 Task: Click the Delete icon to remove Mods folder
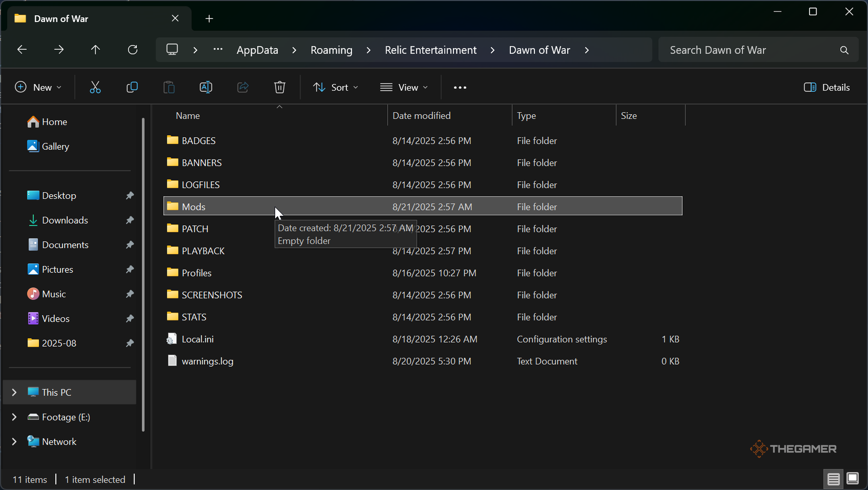point(279,87)
